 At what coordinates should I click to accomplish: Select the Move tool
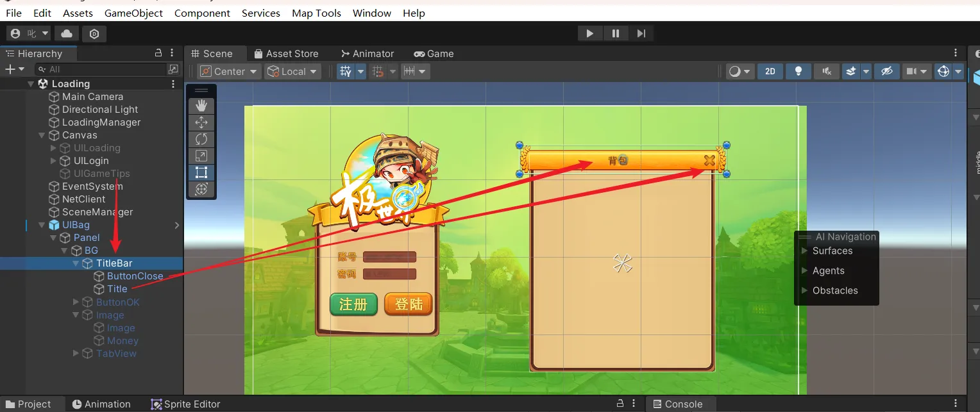[201, 122]
